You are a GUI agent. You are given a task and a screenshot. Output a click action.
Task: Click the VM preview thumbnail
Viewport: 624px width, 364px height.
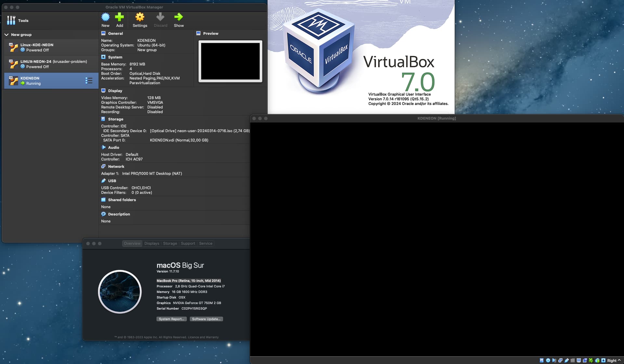(230, 61)
